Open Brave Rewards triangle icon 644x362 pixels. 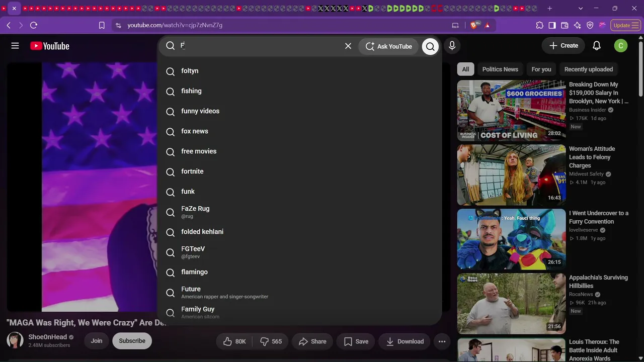487,25
